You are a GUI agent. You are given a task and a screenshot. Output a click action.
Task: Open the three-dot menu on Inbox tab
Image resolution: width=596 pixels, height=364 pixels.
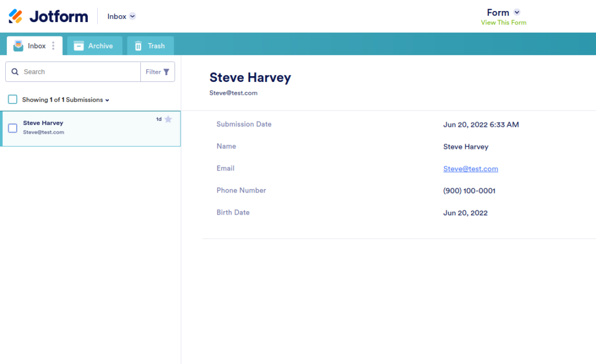point(54,46)
